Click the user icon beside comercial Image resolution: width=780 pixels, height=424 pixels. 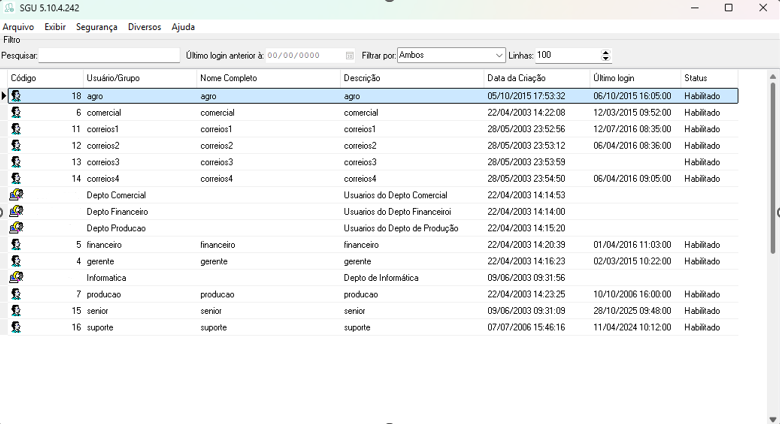point(16,113)
